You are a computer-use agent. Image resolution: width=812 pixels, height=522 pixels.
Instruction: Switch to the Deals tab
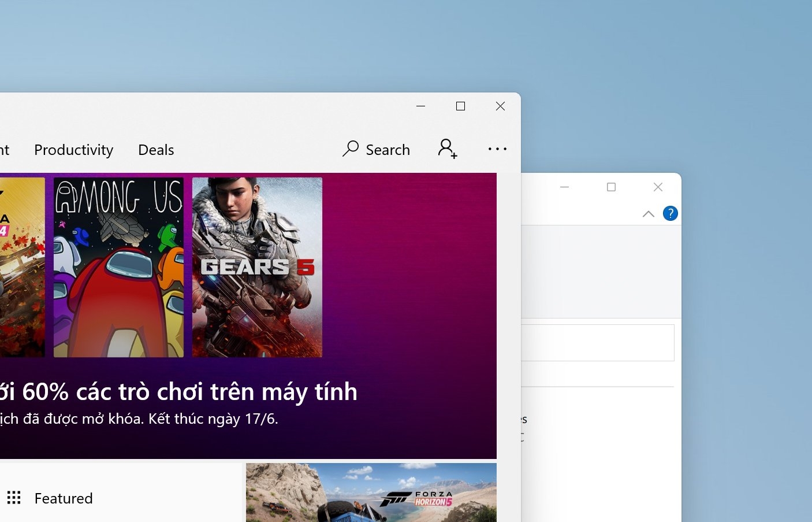pyautogui.click(x=156, y=150)
